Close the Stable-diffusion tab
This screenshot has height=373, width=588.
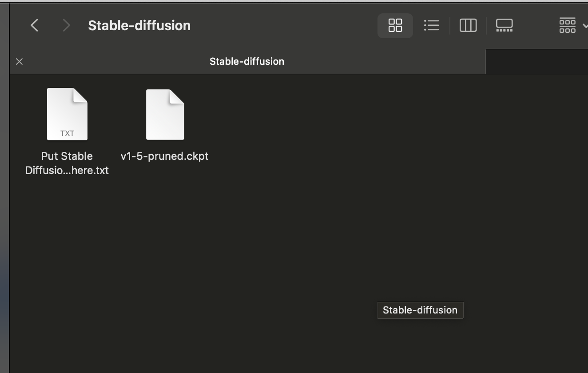click(19, 61)
